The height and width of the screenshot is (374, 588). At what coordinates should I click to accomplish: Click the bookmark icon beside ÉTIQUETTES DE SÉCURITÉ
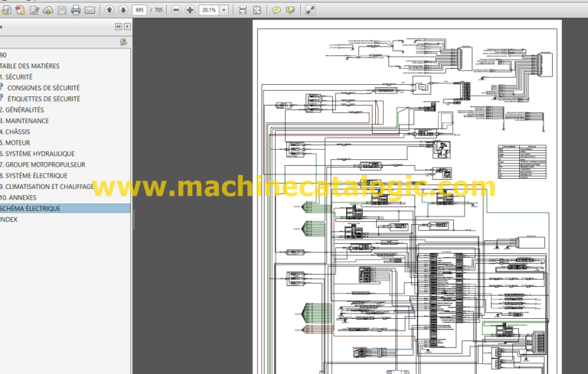pos(2,98)
